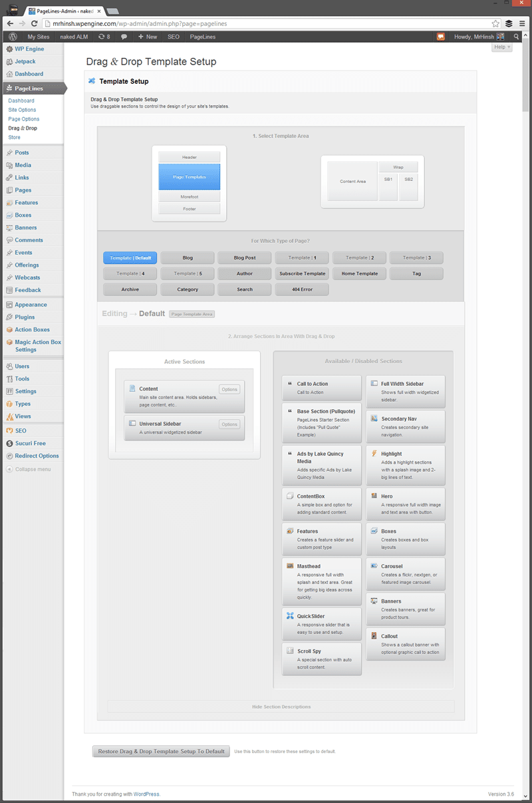Click the updates icon showing 8
532x803 pixels.
(104, 37)
